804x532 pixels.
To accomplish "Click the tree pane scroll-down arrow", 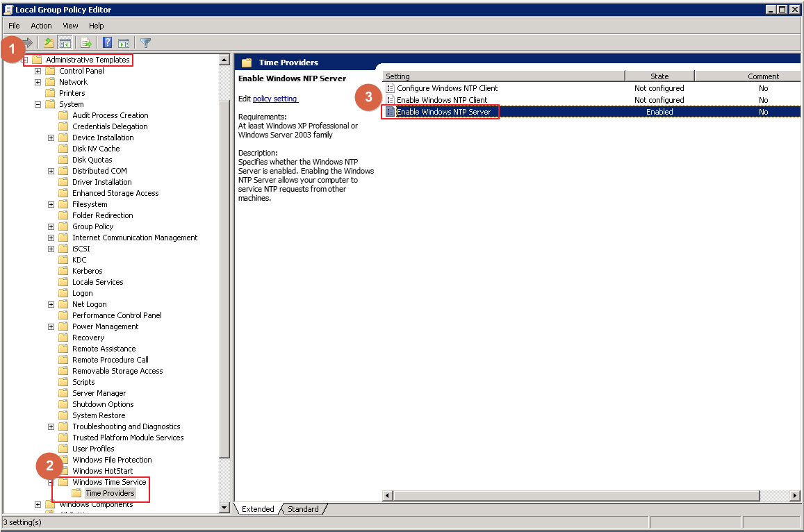I will [224, 508].
